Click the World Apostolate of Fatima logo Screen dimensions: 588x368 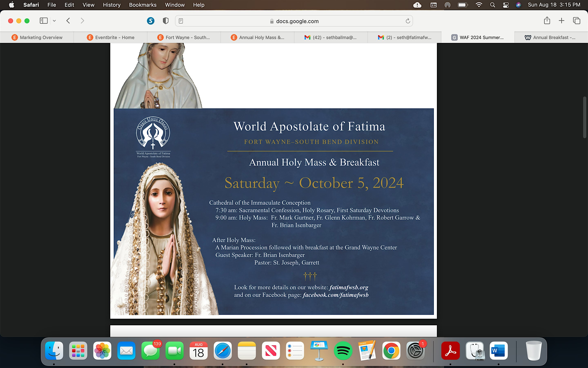[x=153, y=137]
